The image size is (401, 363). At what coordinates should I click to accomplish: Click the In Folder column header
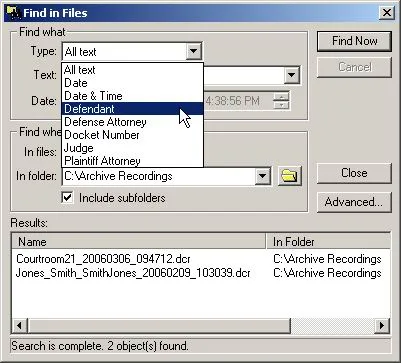[x=328, y=242]
